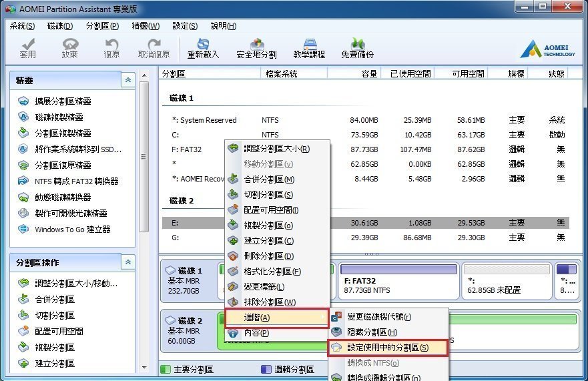588x381 pixels.
Task: Click 切割分割區 in the sidebar operations
Action: tap(47, 316)
